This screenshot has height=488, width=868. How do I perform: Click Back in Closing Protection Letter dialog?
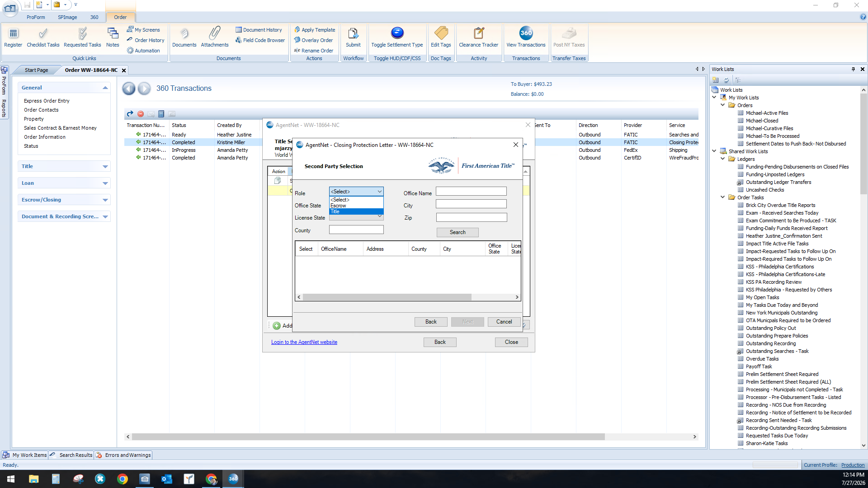tap(431, 322)
